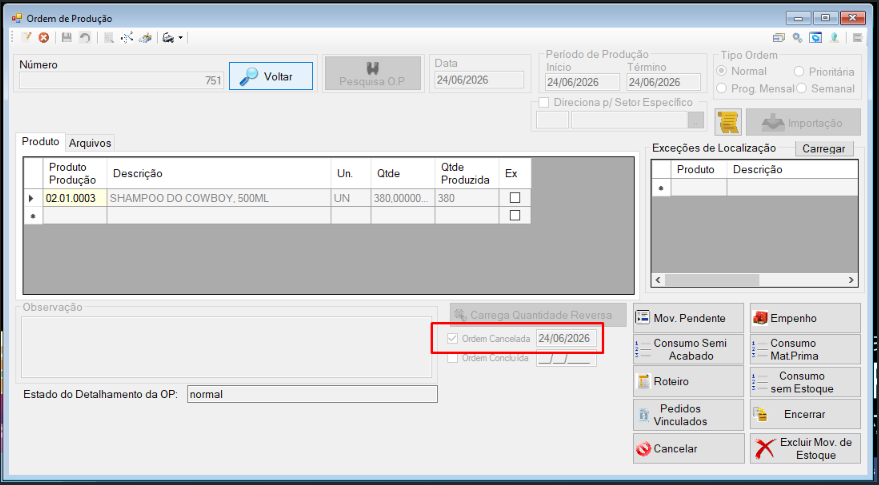Click the Voltar button
The height and width of the screenshot is (485, 879).
[271, 76]
